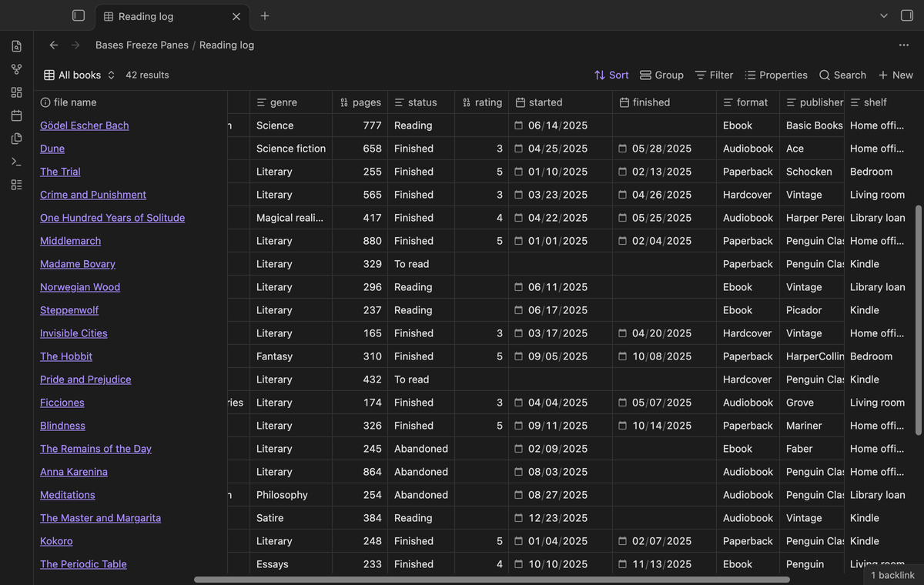Open the more options ellipsis menu

pos(904,45)
